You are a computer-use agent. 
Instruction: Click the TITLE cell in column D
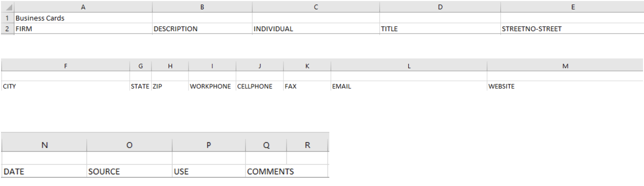point(440,29)
